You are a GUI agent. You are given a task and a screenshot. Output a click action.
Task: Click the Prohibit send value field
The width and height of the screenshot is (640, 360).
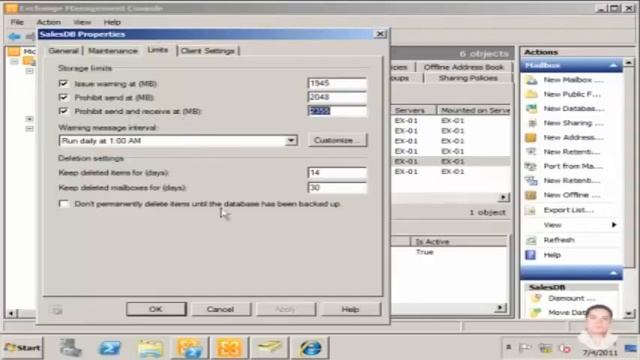(337, 97)
